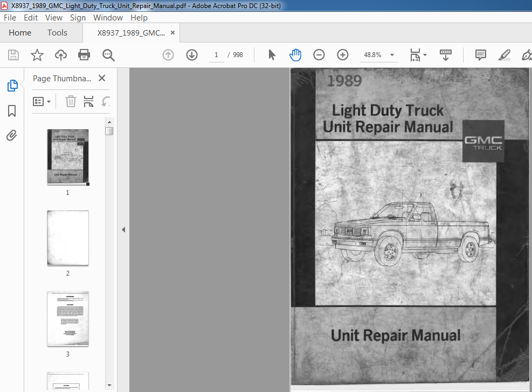This screenshot has height=392, width=532.
Task: Open the Help menu
Action: [139, 18]
